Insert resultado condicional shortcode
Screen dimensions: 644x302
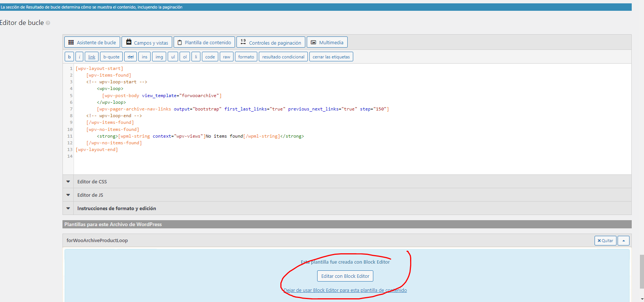pos(283,57)
